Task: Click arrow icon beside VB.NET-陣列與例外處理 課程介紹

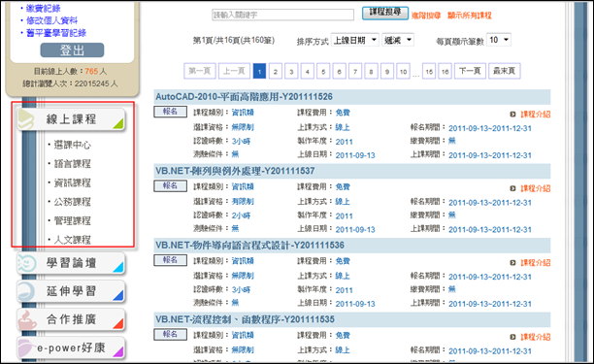Action: pos(512,188)
